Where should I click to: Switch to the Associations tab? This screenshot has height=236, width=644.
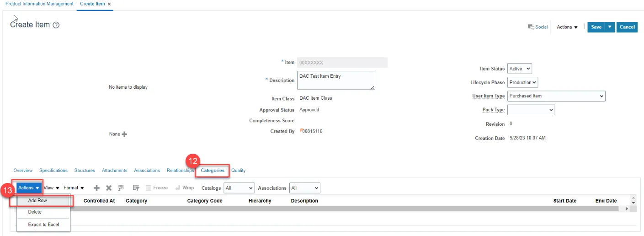coord(147,170)
